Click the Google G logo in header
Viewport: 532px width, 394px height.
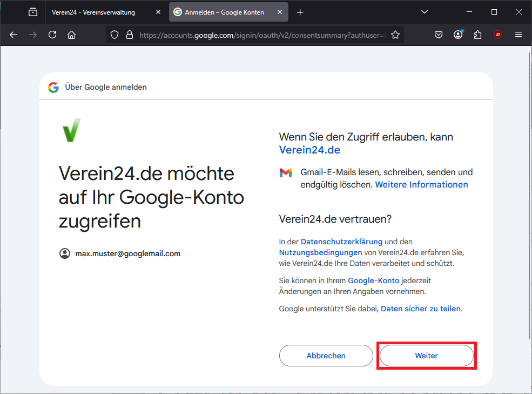click(53, 88)
